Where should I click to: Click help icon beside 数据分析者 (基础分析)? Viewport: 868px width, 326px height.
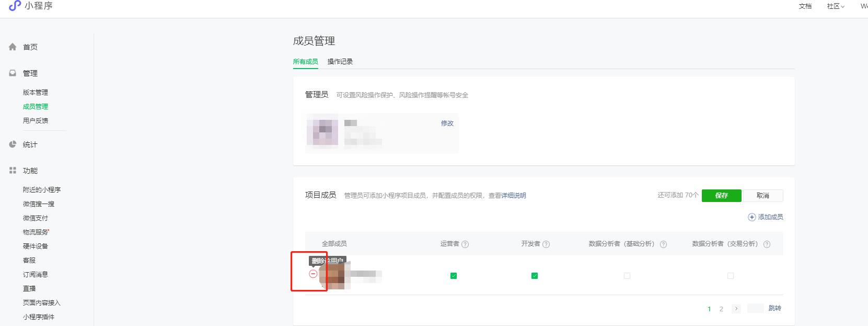coord(663,244)
